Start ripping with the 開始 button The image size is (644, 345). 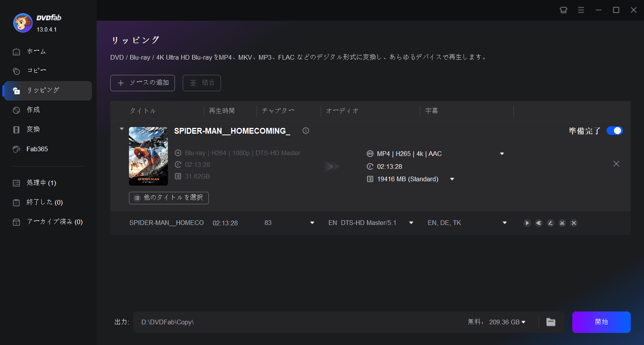pyautogui.click(x=602, y=322)
